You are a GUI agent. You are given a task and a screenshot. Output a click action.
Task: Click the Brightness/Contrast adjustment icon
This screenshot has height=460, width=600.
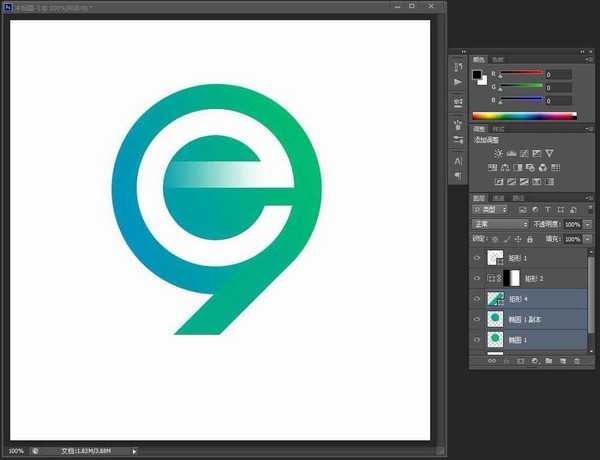pyautogui.click(x=499, y=153)
